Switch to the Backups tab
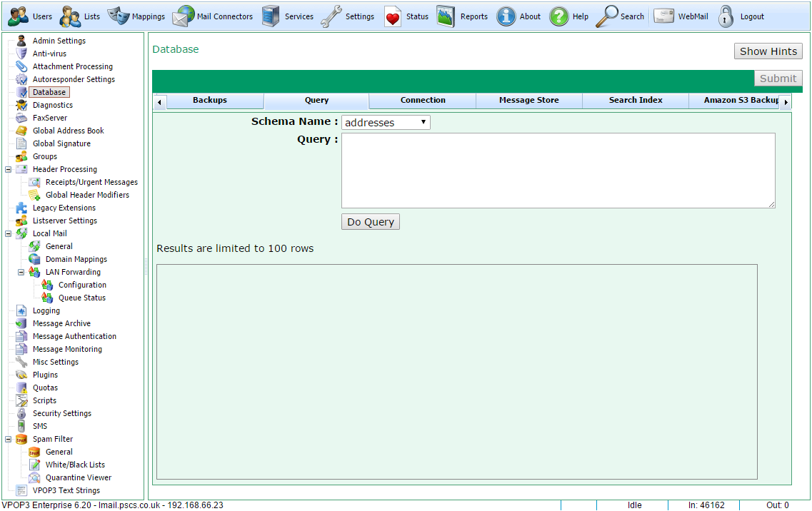Image resolution: width=812 pixels, height=511 pixels. click(210, 101)
